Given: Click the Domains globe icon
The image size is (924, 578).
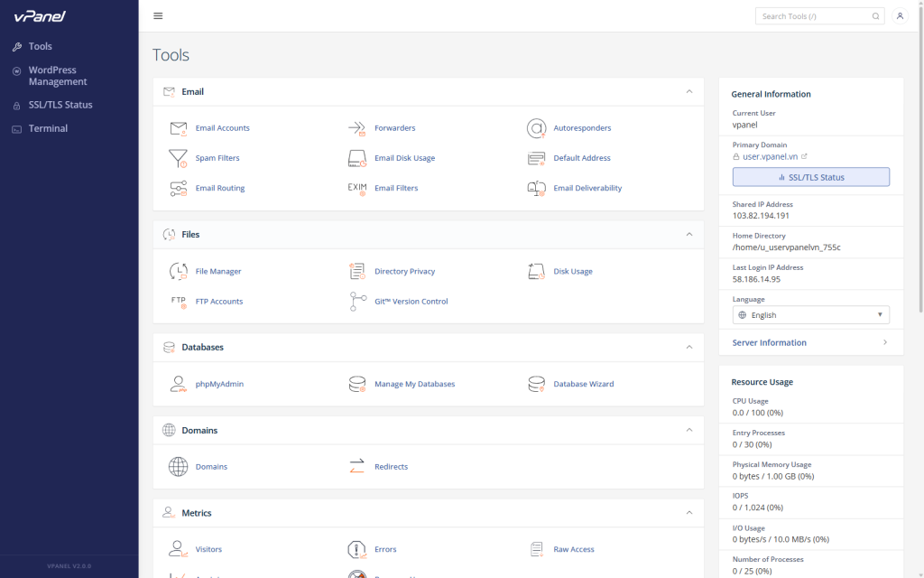Looking at the screenshot, I should pos(178,467).
